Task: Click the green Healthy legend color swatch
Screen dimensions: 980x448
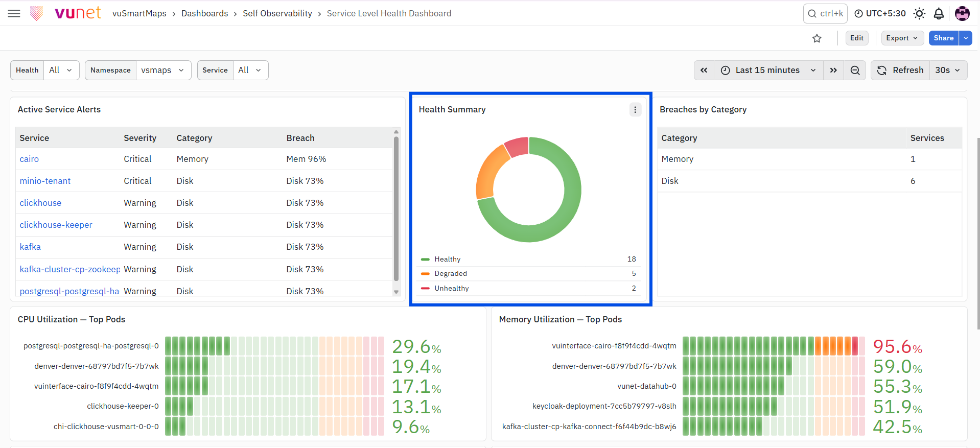Action: pyautogui.click(x=425, y=260)
